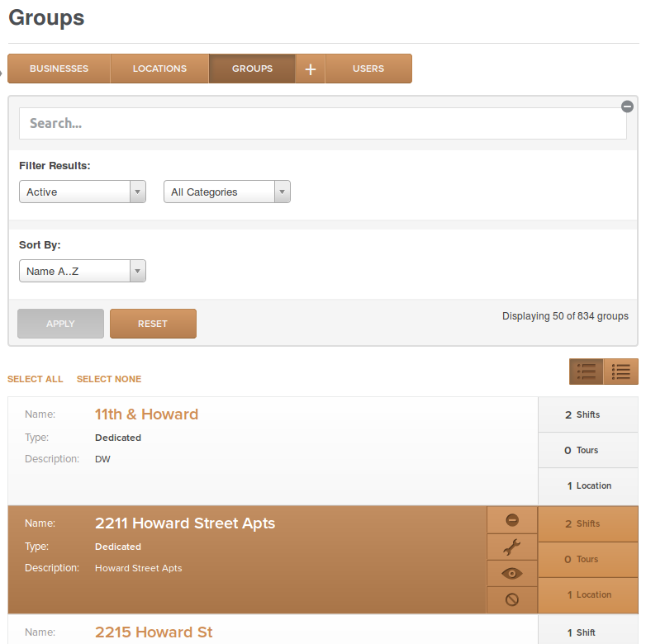The width and height of the screenshot is (646, 644).
Task: Collapse the filter panel with the minus icon
Action: tap(627, 107)
